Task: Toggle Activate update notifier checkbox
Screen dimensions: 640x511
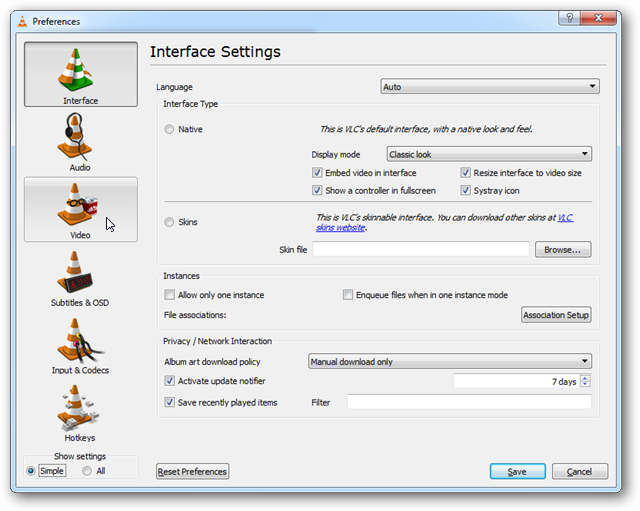Action: point(169,381)
